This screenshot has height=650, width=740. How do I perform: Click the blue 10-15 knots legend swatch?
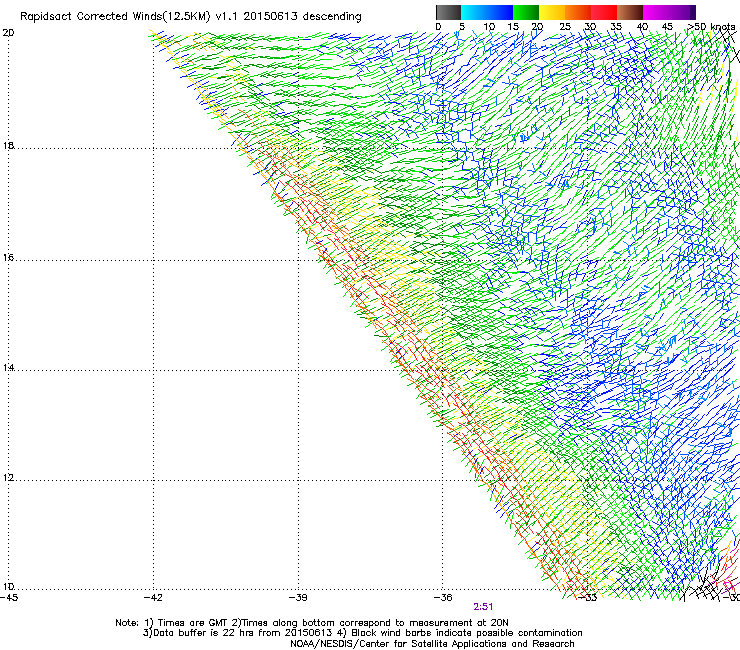coord(500,12)
